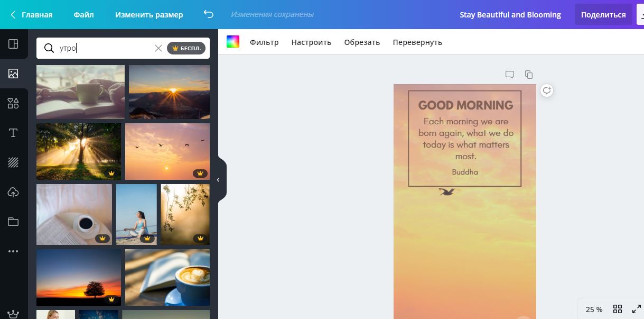The image size is (644, 319).
Task: Open the Text tool panel
Action: pyautogui.click(x=13, y=133)
